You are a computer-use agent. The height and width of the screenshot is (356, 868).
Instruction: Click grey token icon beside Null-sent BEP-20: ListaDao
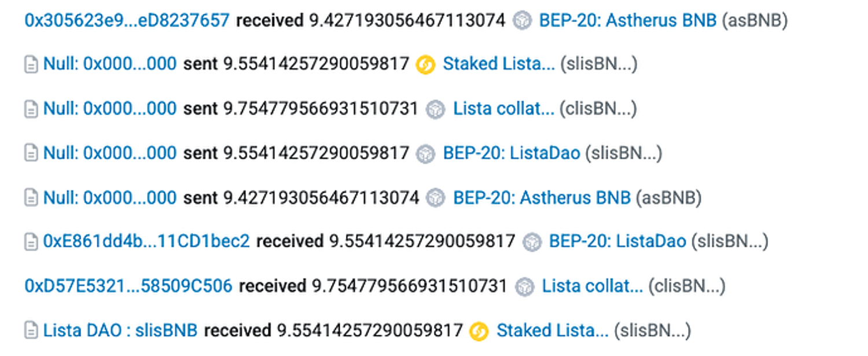point(425,153)
